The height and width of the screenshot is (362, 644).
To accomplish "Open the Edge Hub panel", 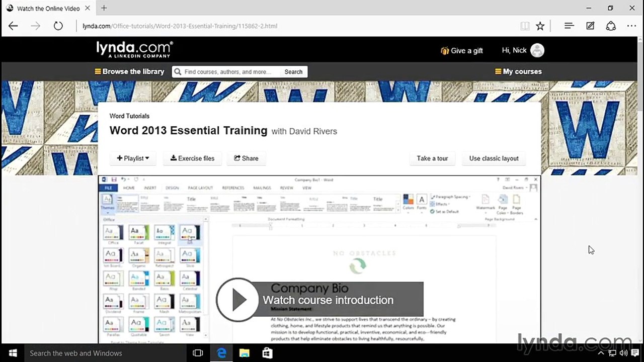I will (569, 26).
